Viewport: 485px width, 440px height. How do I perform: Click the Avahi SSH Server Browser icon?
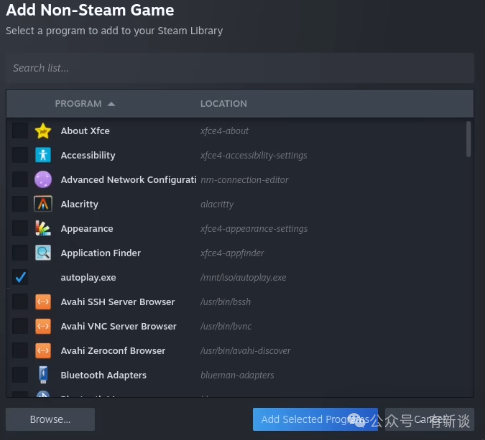tap(43, 302)
